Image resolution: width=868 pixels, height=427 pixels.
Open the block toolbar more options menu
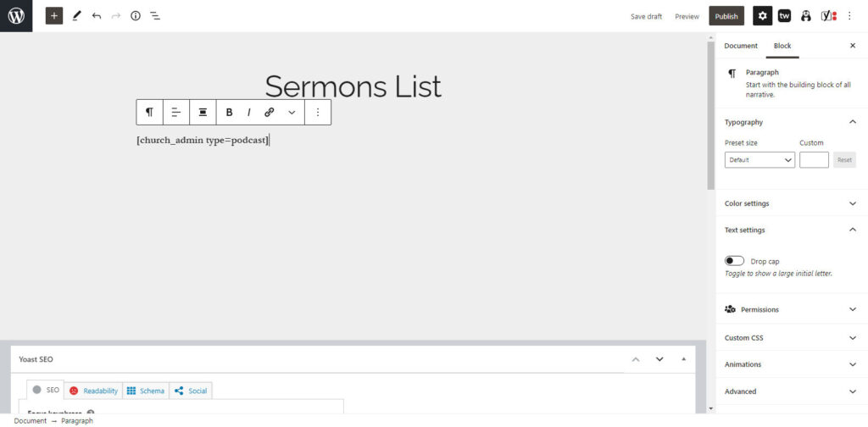[x=318, y=112]
